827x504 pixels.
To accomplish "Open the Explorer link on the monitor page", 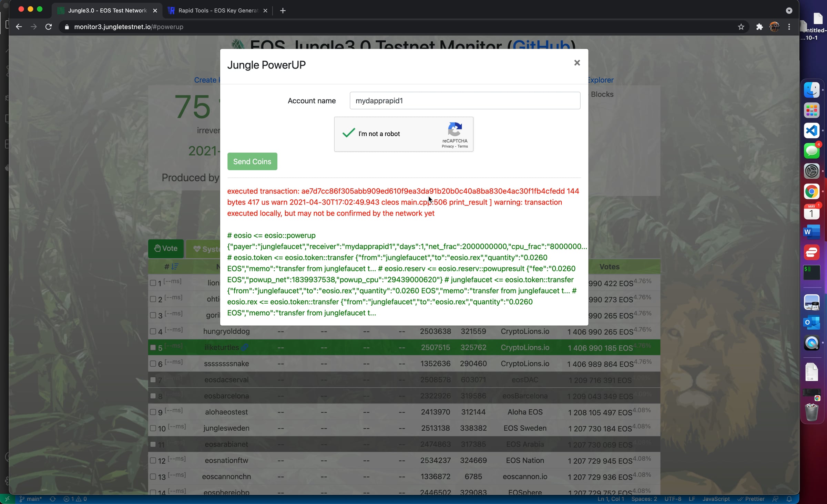I will (x=601, y=80).
